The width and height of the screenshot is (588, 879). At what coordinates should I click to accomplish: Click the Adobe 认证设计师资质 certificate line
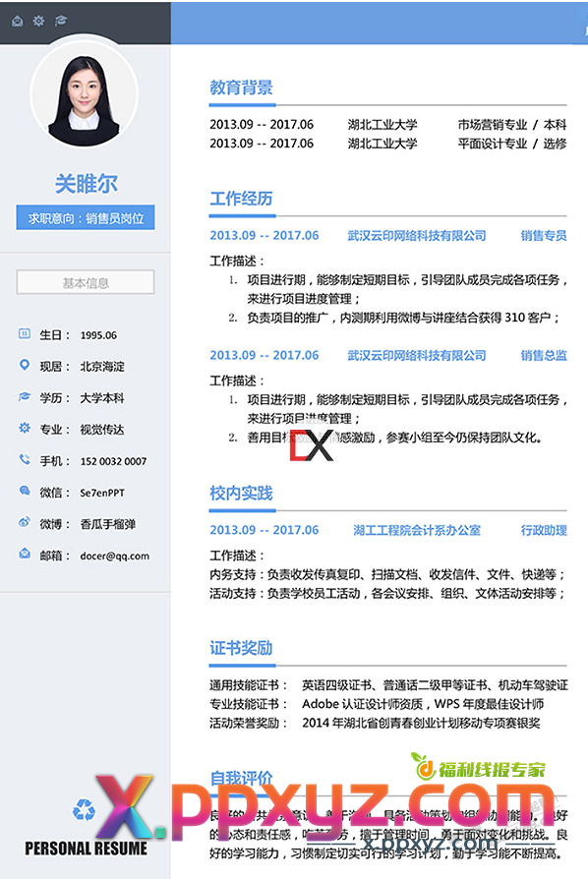pyautogui.click(x=423, y=704)
